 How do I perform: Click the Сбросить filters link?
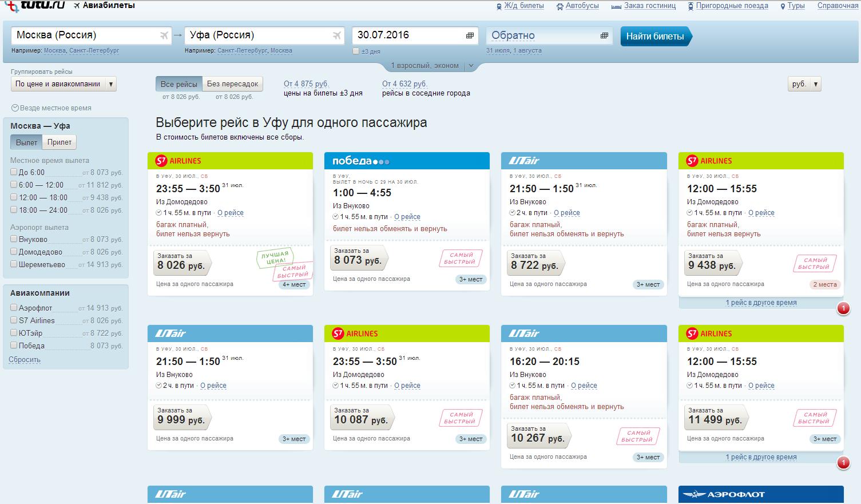(x=25, y=360)
